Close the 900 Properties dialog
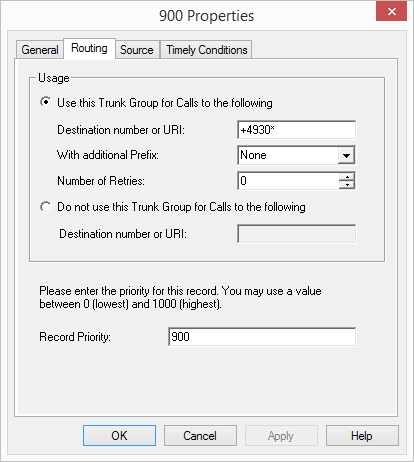The height and width of the screenshot is (462, 414). click(391, 11)
